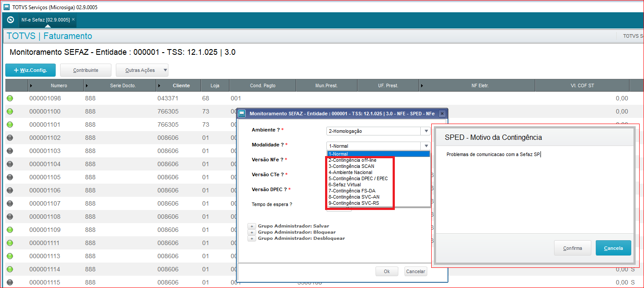This screenshot has height=288, width=644.
Task: Click the Wiz.Config. button
Action: coord(30,70)
